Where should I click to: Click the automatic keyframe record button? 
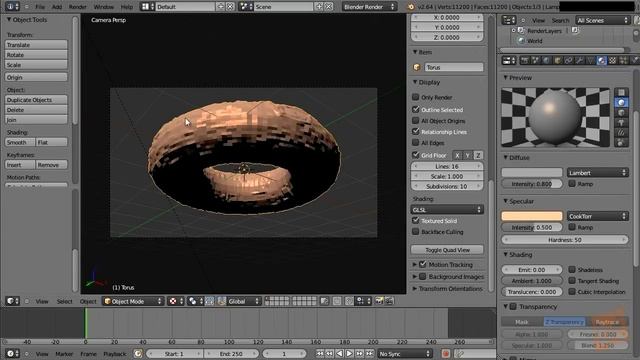click(x=445, y=353)
